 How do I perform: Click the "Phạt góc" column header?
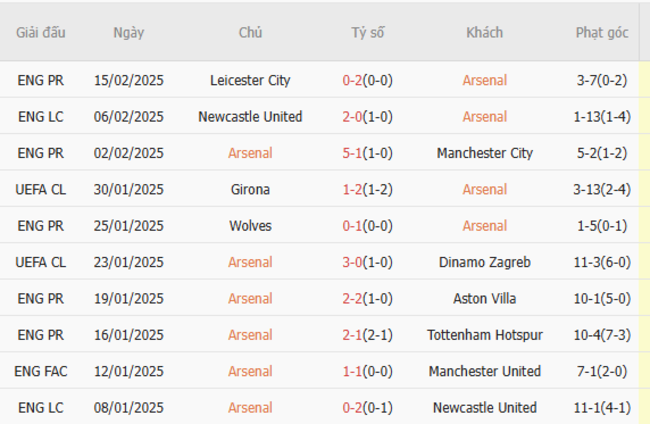602,32
